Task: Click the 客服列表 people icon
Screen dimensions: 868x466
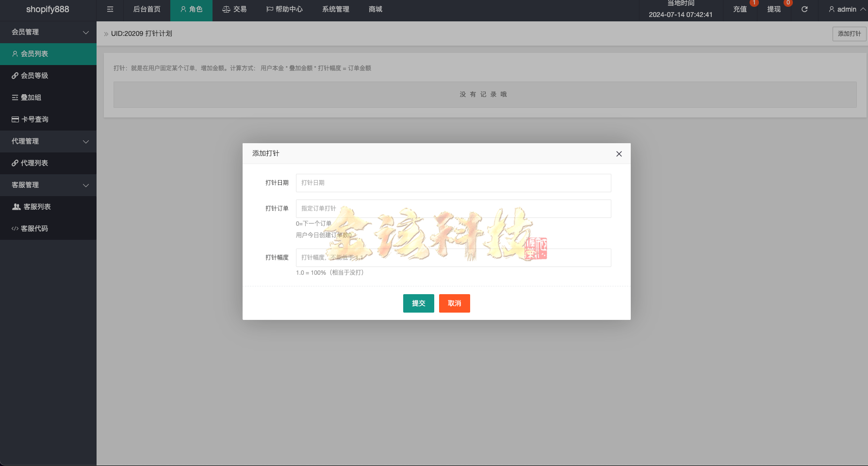Action: pos(16,206)
